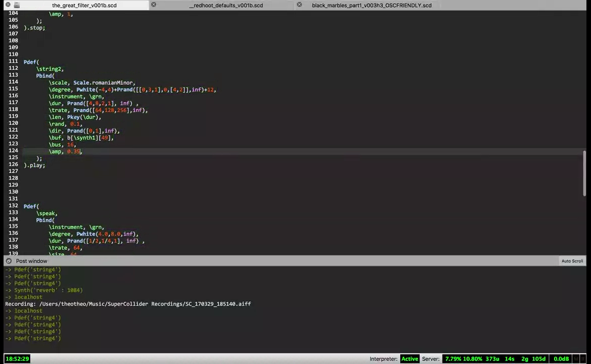Close the __redhoot_defaults_v001b.scd tab
This screenshot has height=364, width=591.
[x=154, y=5]
